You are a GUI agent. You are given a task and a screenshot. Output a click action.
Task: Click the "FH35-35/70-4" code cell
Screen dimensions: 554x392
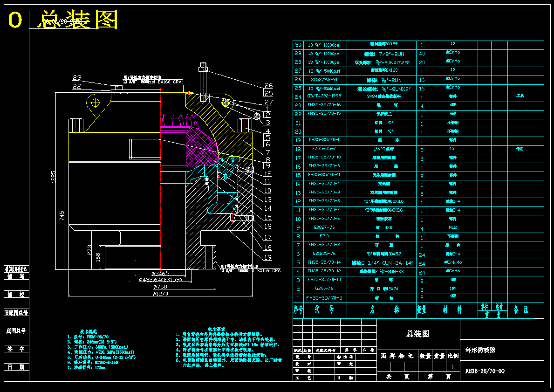pyautogui.click(x=324, y=184)
